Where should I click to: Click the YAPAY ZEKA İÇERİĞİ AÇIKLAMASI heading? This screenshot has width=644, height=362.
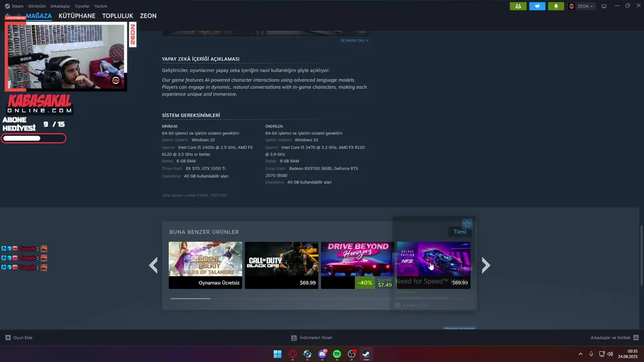point(201,59)
